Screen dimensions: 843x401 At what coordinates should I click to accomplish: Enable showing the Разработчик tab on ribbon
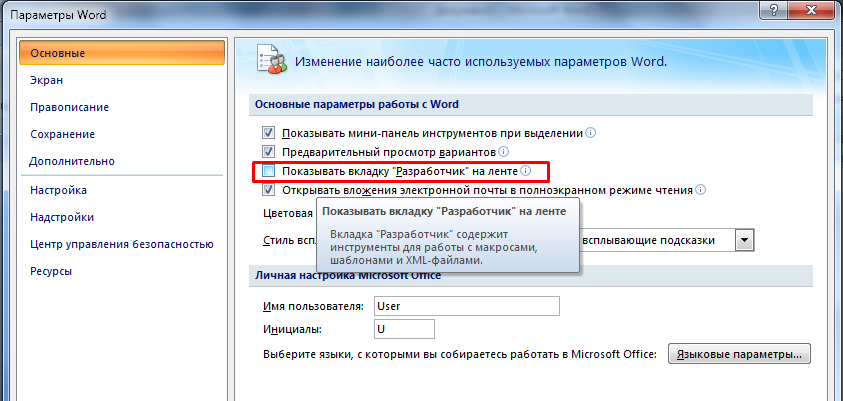pyautogui.click(x=268, y=171)
